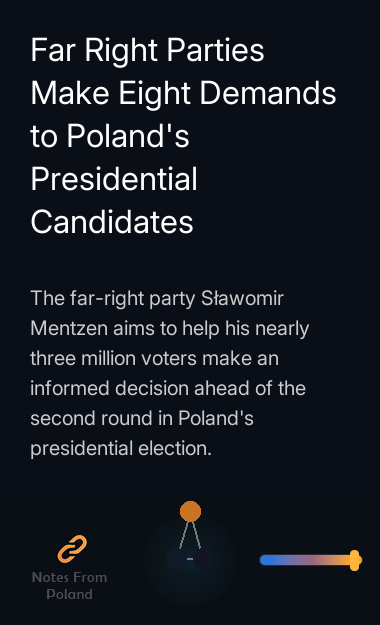Image resolution: width=380 pixels, height=625 pixels.
Task: Open the orange chain link icon
Action: tap(72, 549)
